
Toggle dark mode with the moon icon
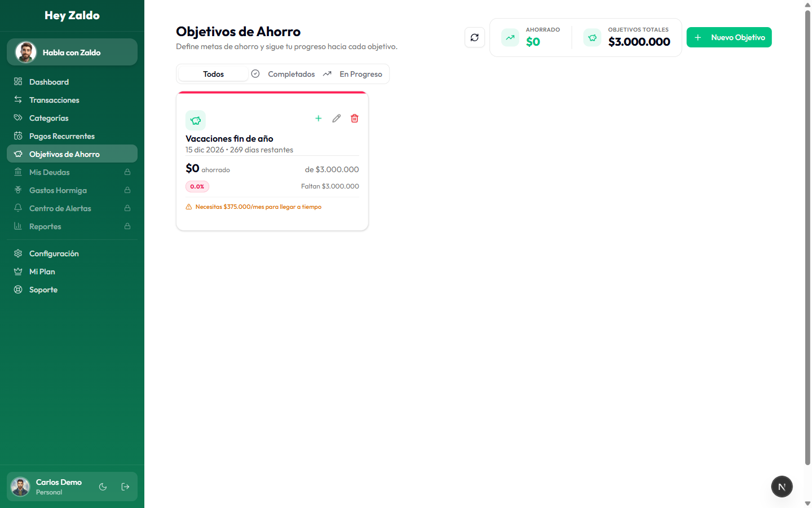tap(103, 487)
